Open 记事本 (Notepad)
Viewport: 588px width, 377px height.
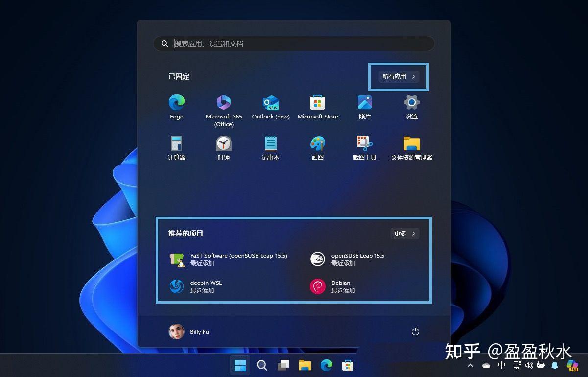click(x=270, y=147)
